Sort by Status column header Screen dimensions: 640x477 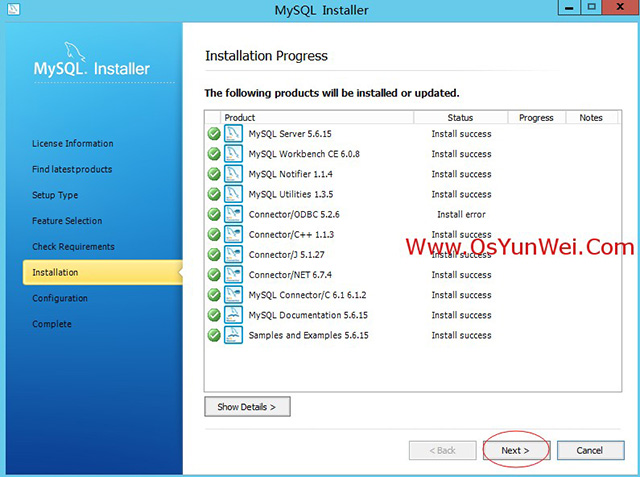click(460, 118)
